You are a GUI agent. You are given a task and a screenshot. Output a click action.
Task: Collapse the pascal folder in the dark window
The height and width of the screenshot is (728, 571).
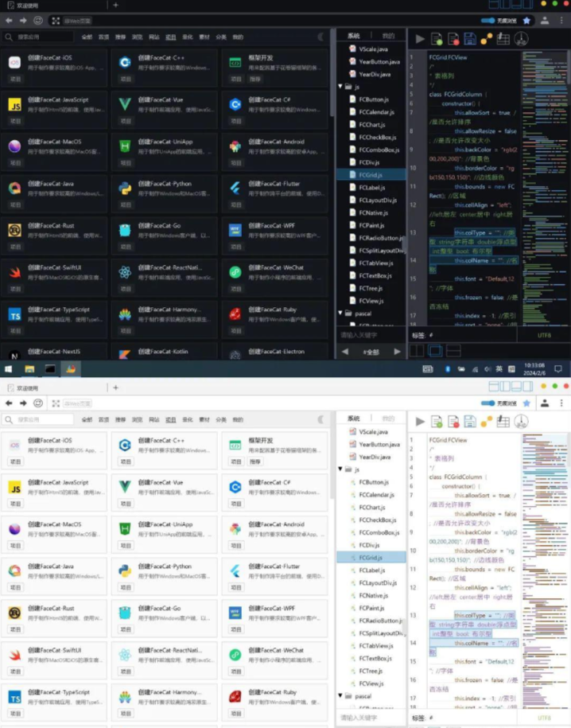click(340, 313)
